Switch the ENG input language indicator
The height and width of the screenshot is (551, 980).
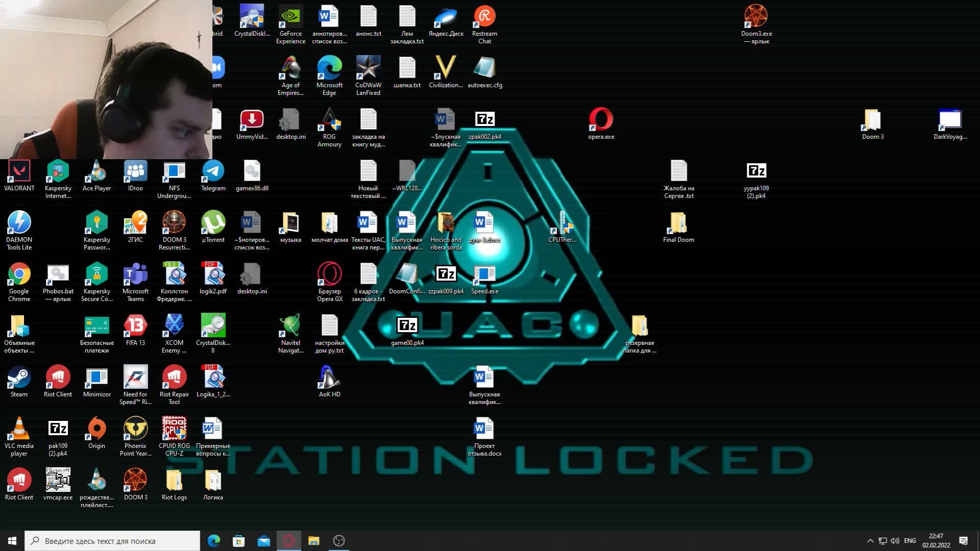(x=910, y=541)
